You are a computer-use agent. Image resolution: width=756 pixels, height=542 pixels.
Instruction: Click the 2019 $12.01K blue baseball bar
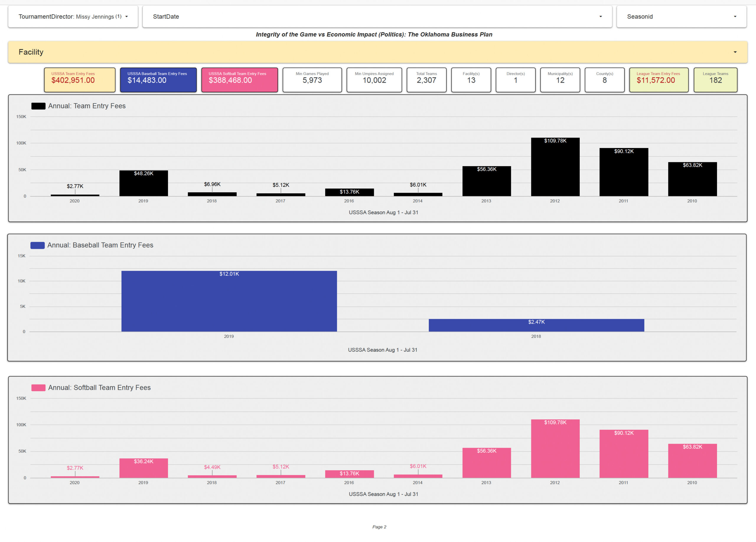[229, 301]
